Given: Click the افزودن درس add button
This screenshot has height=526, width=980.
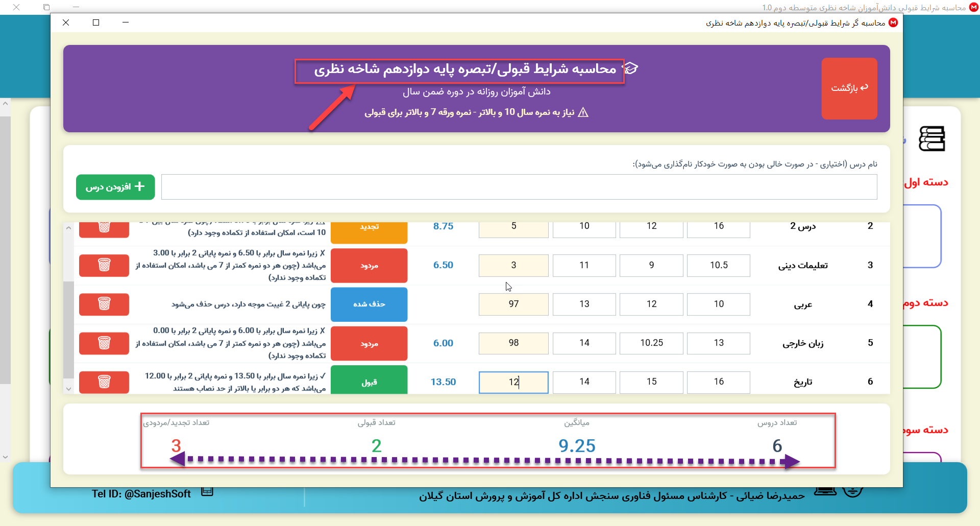Looking at the screenshot, I should (115, 187).
